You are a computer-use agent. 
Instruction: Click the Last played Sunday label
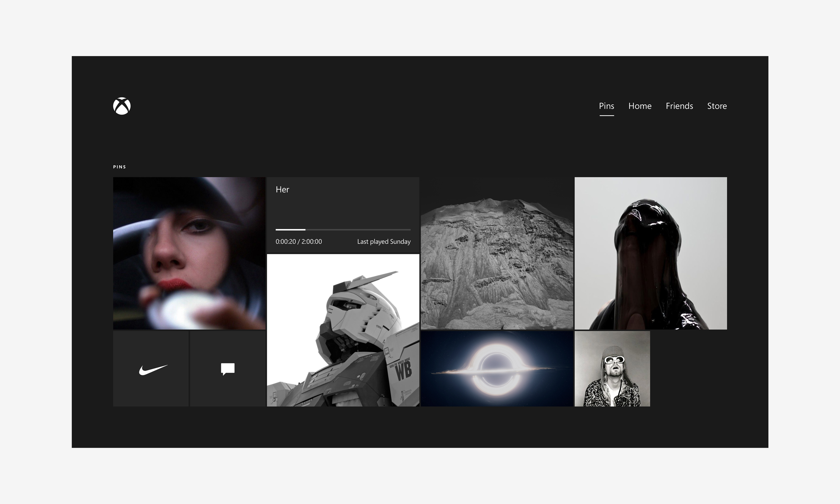tap(384, 242)
